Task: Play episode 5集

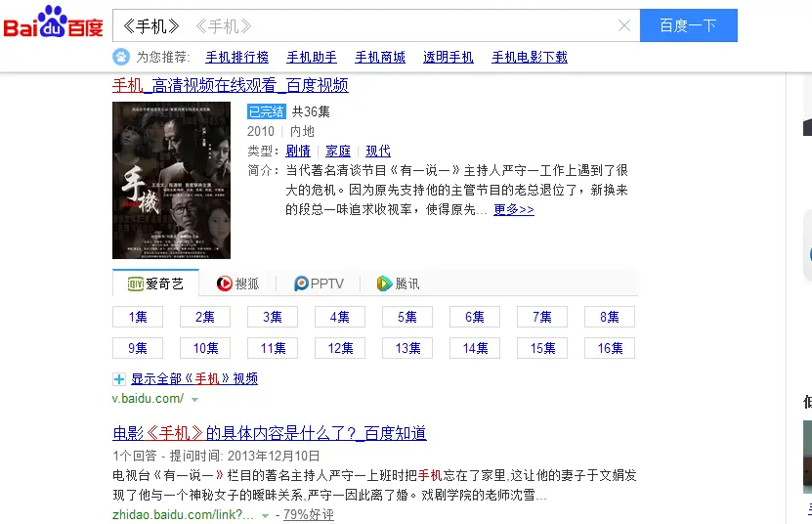Action: pos(407,317)
